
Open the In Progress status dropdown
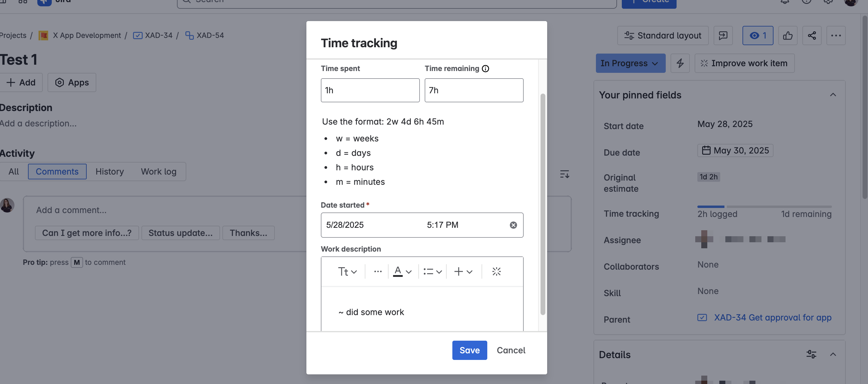(x=630, y=63)
